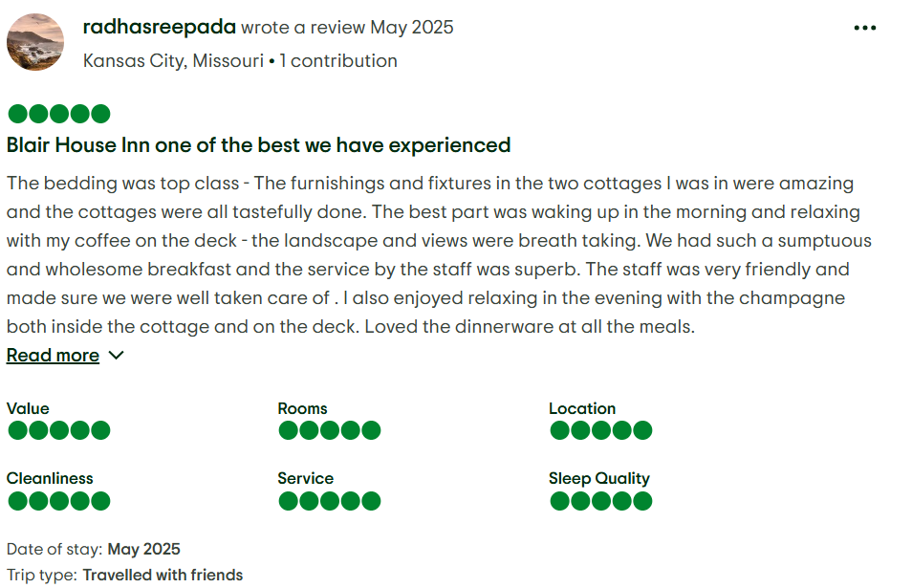Click radhasreepada's profile avatar picture
The height and width of the screenshot is (588, 912).
[35, 42]
